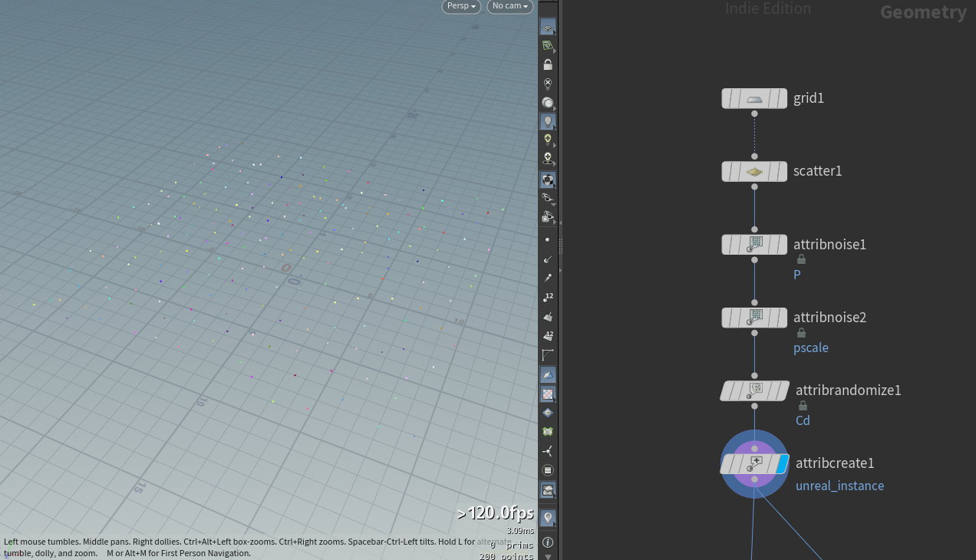Image resolution: width=976 pixels, height=560 pixels.
Task: Click the grid1 node name label
Action: [809, 98]
